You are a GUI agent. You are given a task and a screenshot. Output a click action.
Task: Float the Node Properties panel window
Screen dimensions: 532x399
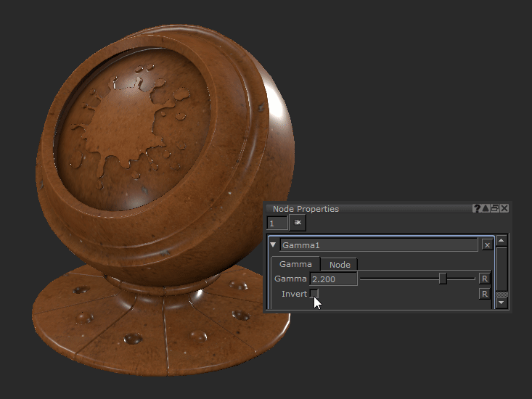[x=495, y=209]
